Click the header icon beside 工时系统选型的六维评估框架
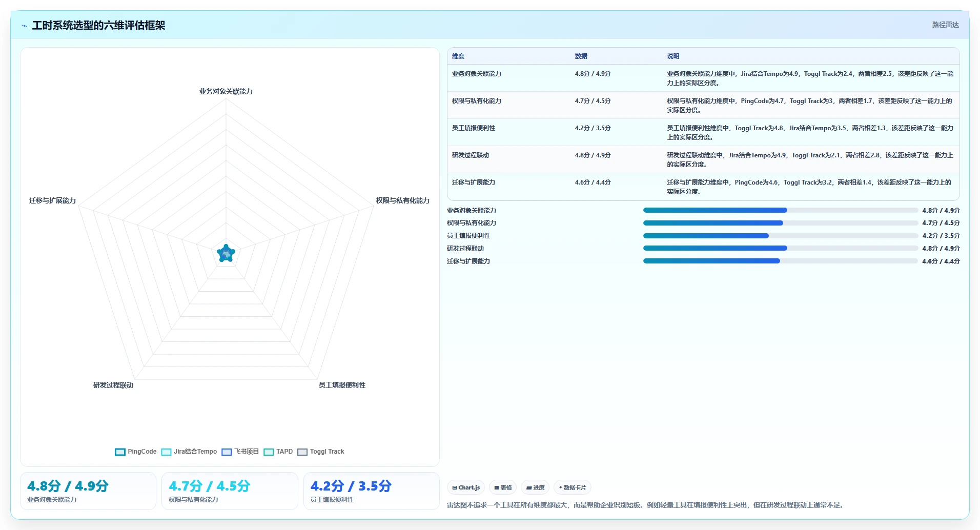This screenshot has height=530, width=980. (24, 26)
